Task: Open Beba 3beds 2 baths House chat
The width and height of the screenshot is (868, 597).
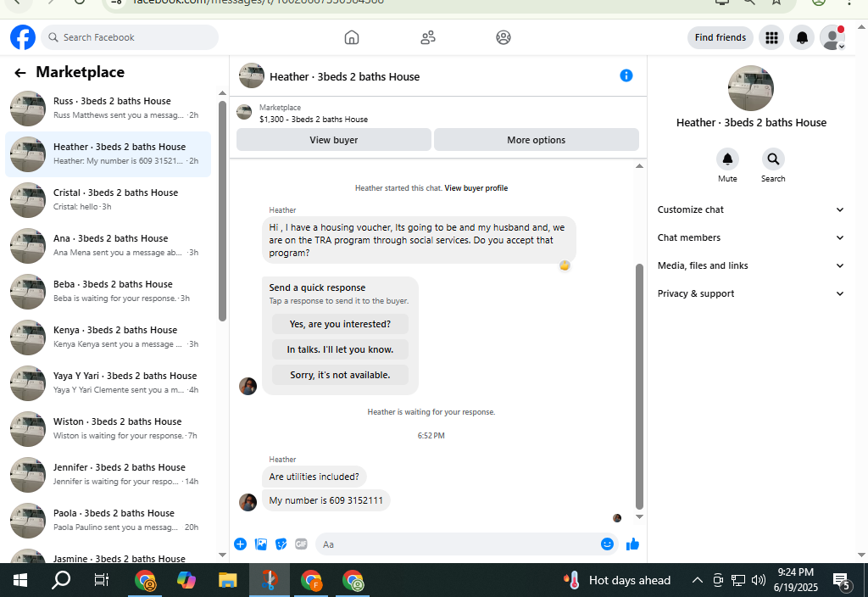Action: [108, 292]
